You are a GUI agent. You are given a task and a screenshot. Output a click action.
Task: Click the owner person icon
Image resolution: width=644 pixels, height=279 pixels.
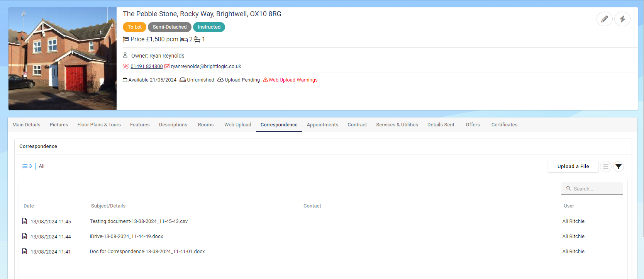[125, 55]
